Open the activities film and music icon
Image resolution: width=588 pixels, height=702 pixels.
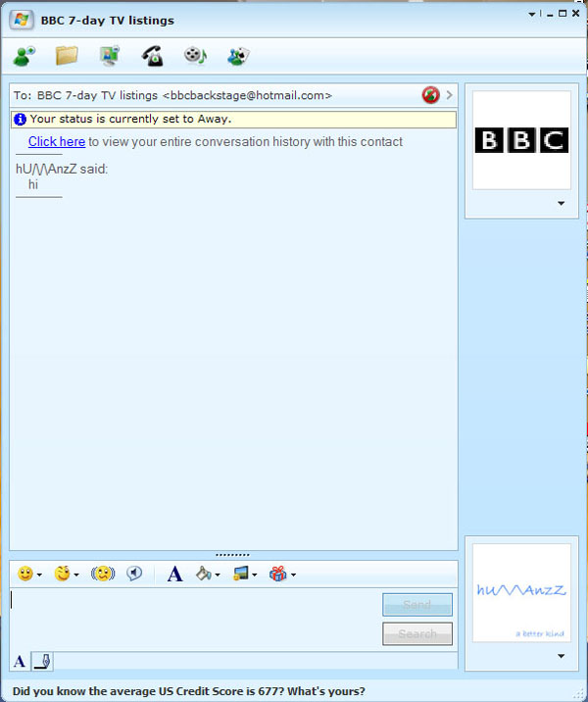tap(196, 56)
